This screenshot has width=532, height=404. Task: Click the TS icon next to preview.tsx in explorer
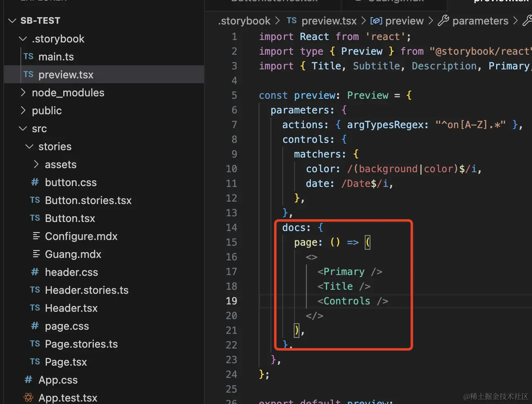29,75
